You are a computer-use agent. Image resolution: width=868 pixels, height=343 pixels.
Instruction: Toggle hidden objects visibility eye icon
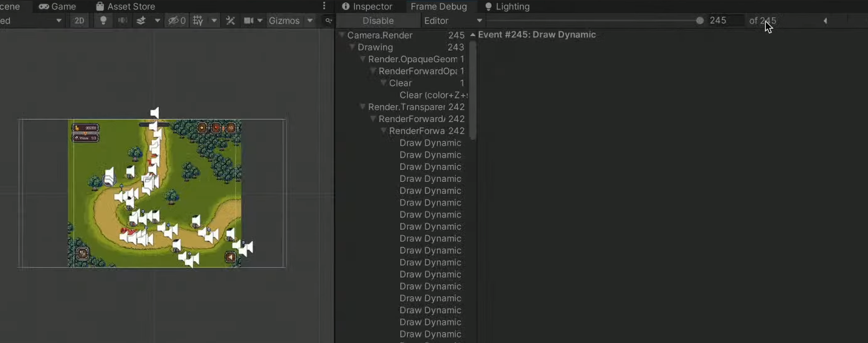(x=177, y=21)
